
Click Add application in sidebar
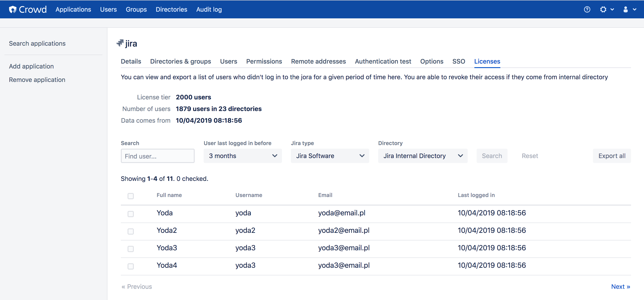click(31, 66)
